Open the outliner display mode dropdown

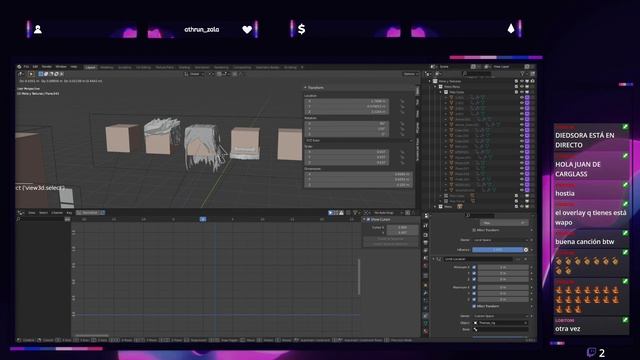click(x=437, y=74)
